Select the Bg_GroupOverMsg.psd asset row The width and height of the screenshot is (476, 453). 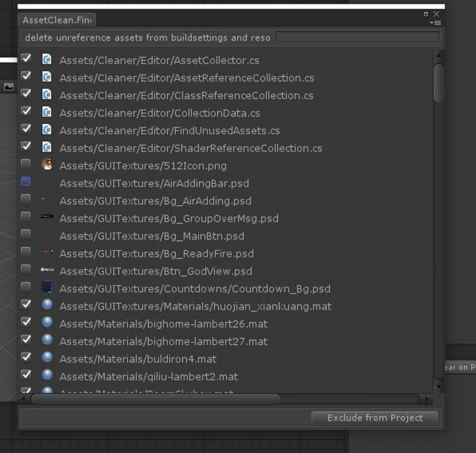tap(169, 219)
